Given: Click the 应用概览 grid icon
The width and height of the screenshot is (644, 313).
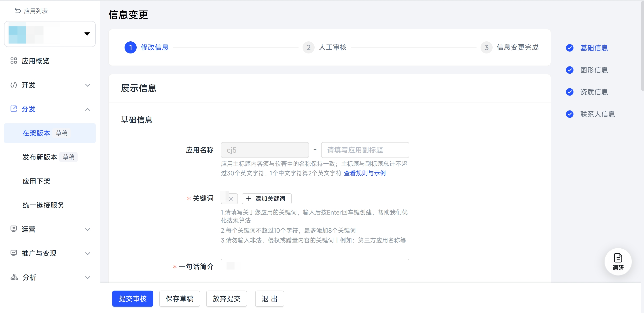Looking at the screenshot, I should tap(13, 61).
